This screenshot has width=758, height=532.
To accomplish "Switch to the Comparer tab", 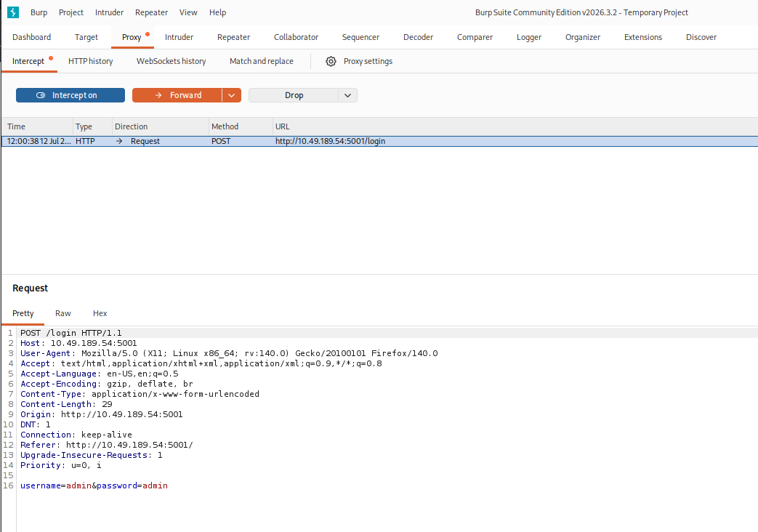I will (475, 37).
